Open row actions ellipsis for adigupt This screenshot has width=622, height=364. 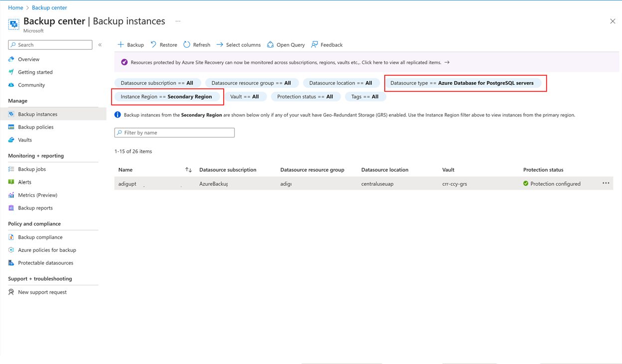coord(606,183)
